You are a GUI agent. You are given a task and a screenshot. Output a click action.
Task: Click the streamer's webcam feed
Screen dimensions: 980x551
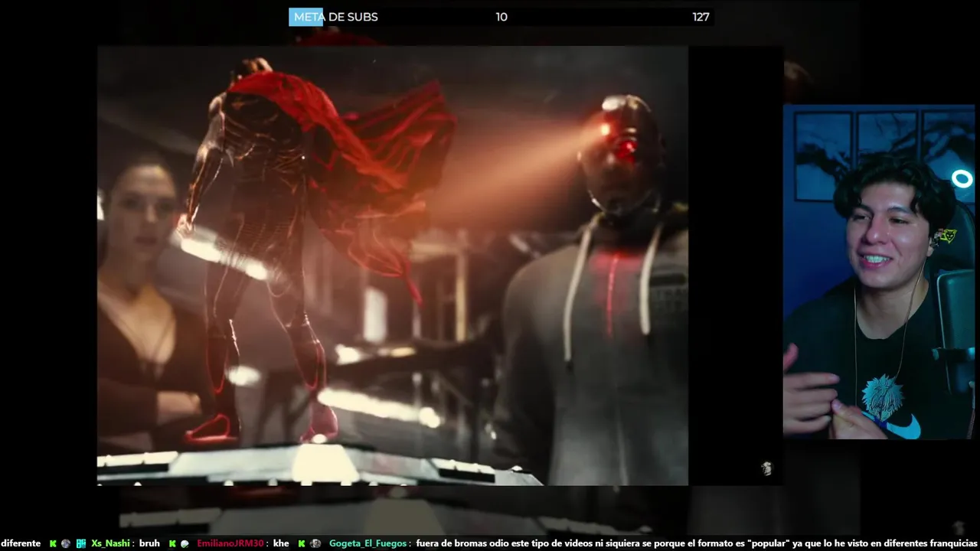coord(878,272)
